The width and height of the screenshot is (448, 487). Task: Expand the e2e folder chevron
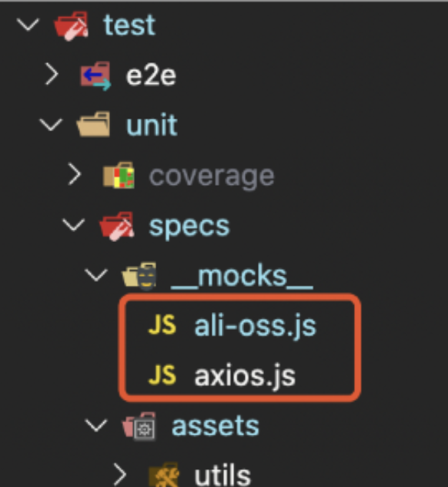click(x=52, y=74)
